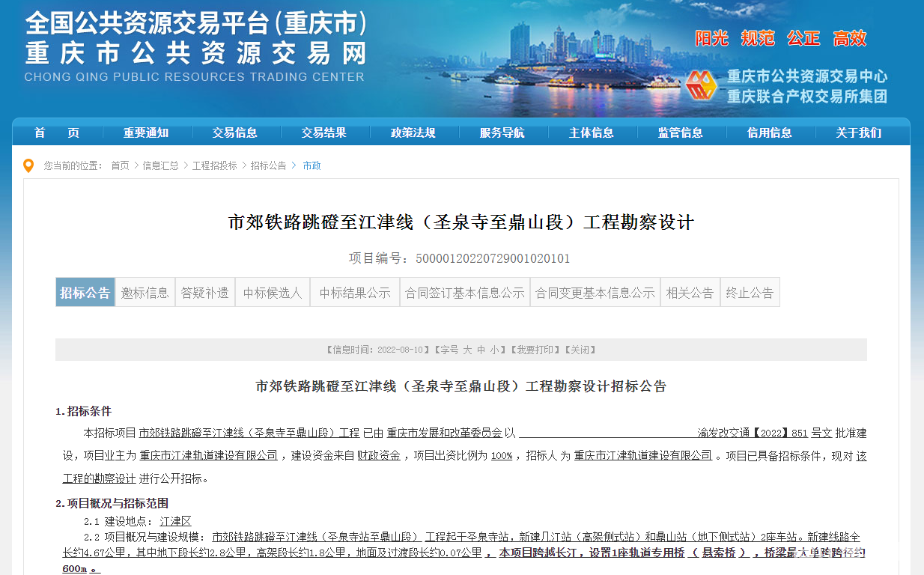924x575 pixels.
Task: Select the 招标公告 tab
Action: 85,293
